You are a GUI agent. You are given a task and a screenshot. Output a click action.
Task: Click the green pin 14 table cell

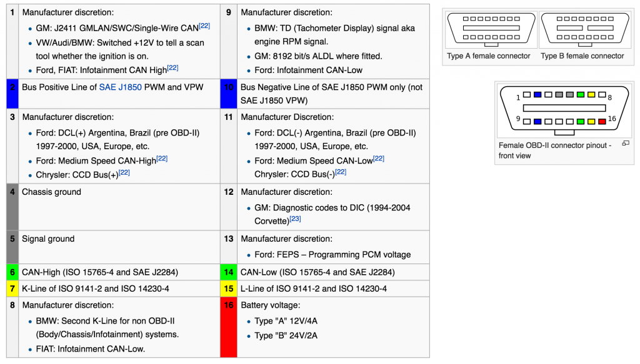click(x=229, y=272)
